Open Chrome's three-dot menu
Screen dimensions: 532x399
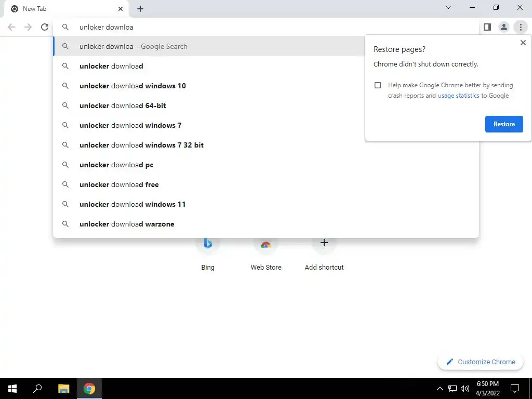[521, 27]
